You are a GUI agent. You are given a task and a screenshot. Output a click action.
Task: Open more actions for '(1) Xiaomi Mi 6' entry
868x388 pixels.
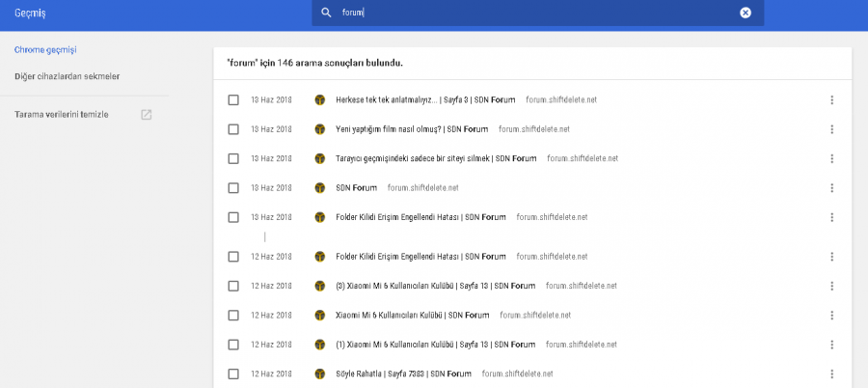coord(831,345)
